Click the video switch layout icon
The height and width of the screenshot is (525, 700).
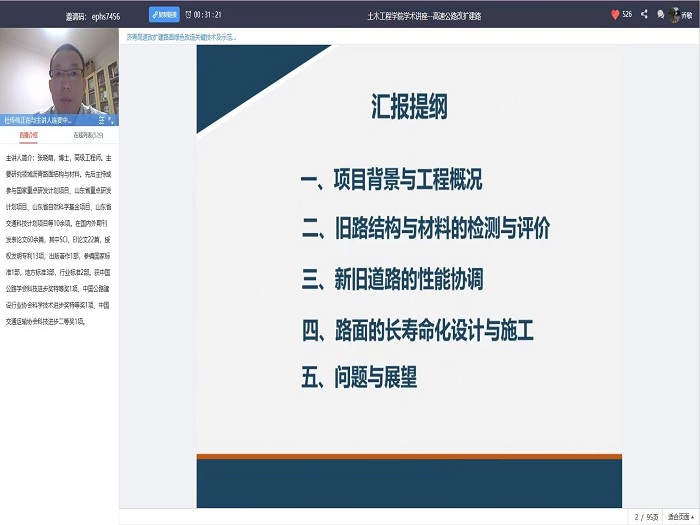tap(102, 119)
